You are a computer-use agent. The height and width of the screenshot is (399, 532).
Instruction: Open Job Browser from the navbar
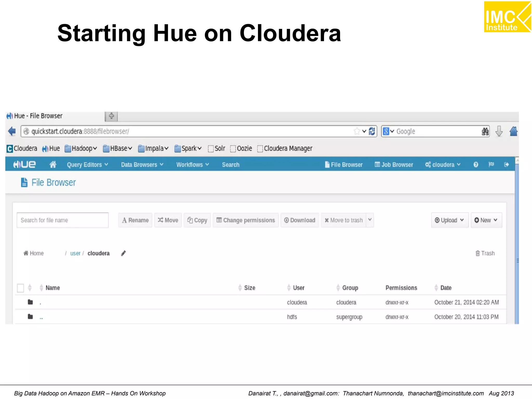[394, 165]
